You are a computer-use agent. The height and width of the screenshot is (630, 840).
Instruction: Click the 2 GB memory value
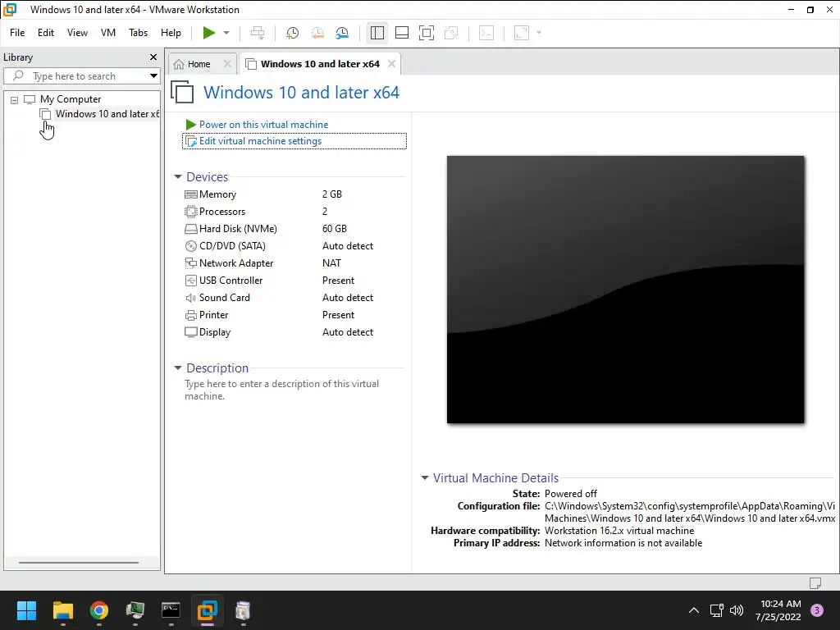click(x=332, y=194)
